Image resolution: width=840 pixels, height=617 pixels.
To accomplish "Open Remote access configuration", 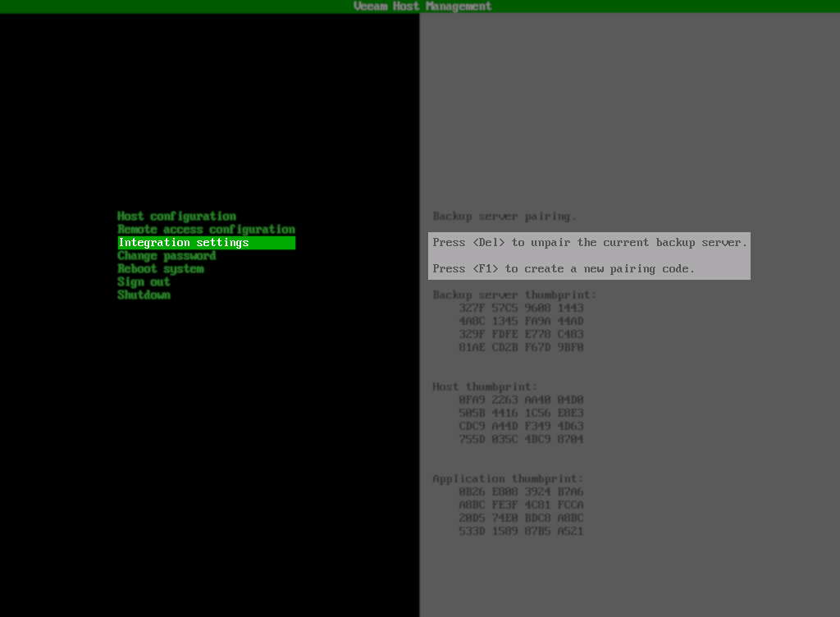I will click(x=206, y=229).
